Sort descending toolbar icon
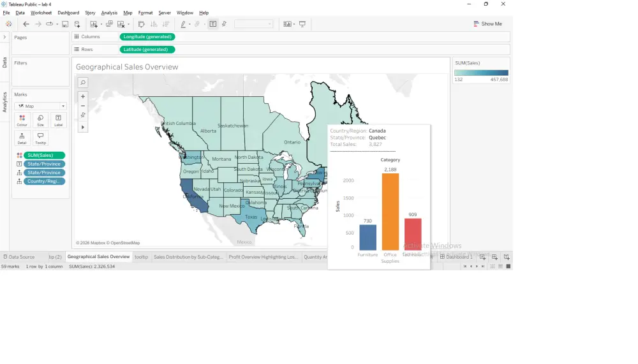Viewport: 638px width, 364px height. pos(166,24)
